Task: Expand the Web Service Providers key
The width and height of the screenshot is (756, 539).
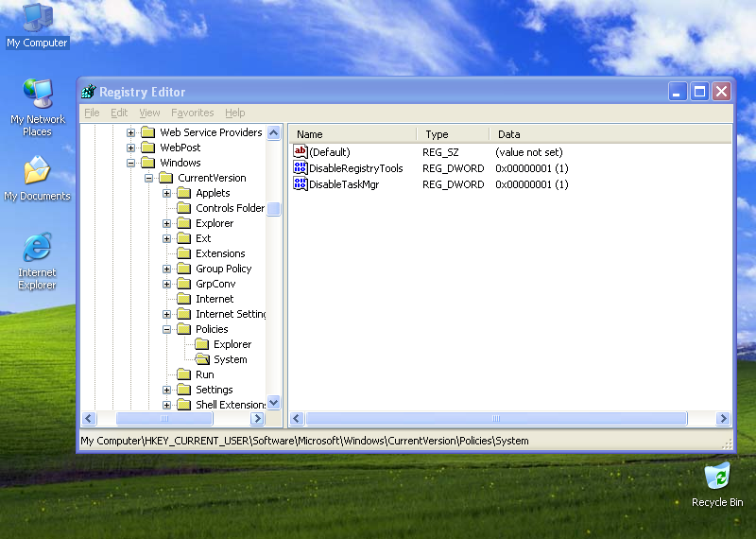Action: (x=130, y=132)
